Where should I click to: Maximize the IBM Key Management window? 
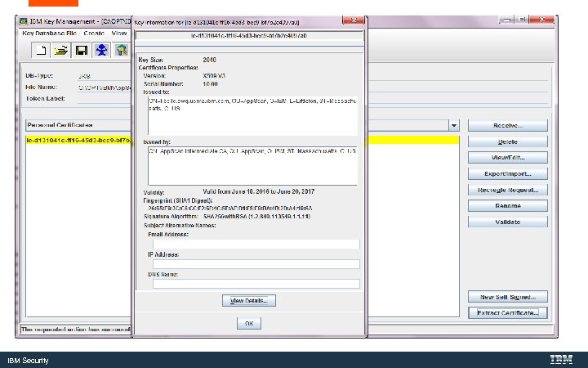point(522,20)
